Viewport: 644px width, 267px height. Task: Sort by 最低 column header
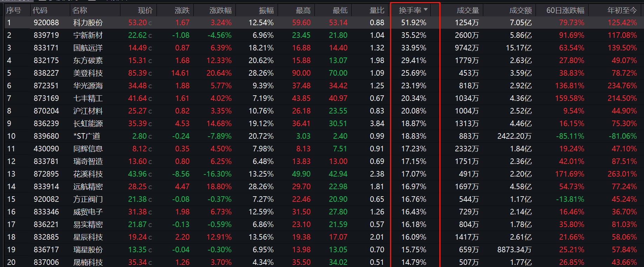(x=340, y=11)
